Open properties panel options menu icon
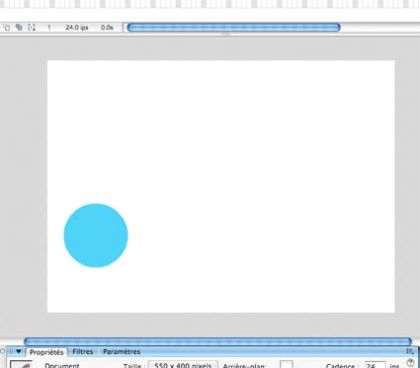The width and height of the screenshot is (420, 368). [x=409, y=351]
